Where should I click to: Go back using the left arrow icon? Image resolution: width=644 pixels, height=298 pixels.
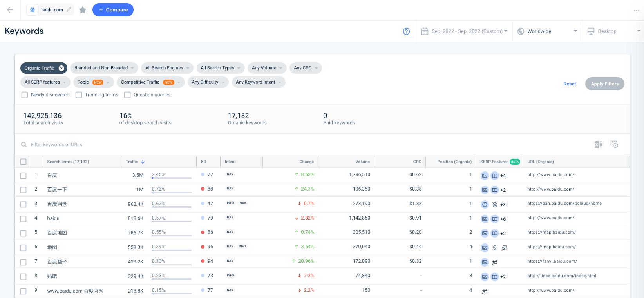pos(10,10)
